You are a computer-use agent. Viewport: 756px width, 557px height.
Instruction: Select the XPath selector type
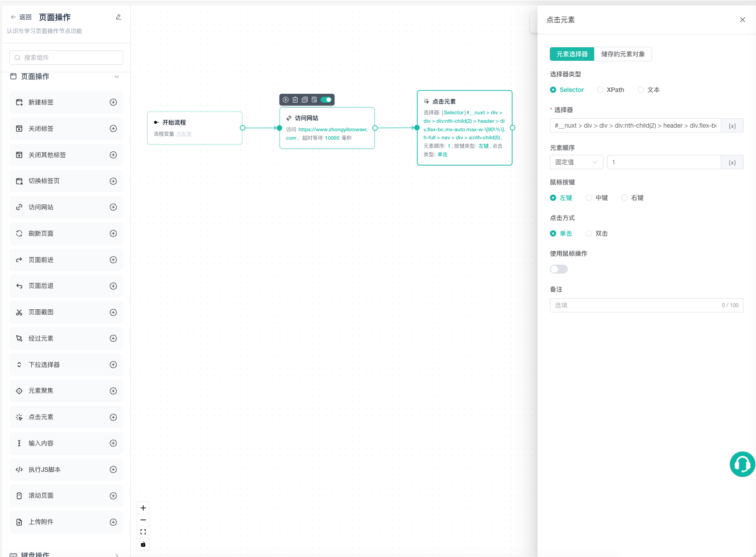point(611,90)
